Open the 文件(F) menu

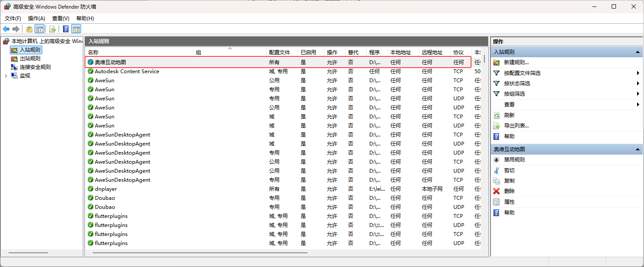pos(13,19)
